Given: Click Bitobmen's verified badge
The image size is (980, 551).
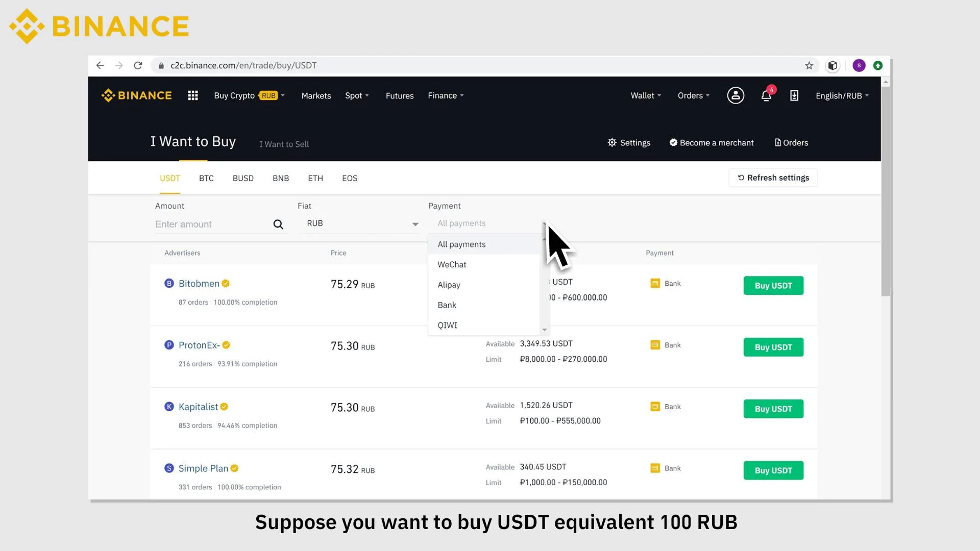Looking at the screenshot, I should click(x=226, y=283).
